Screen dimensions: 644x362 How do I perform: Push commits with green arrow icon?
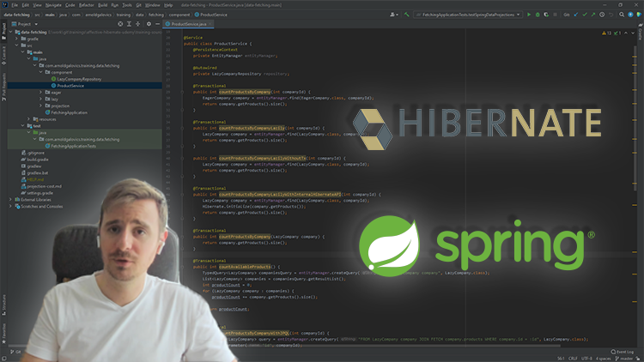[593, 15]
